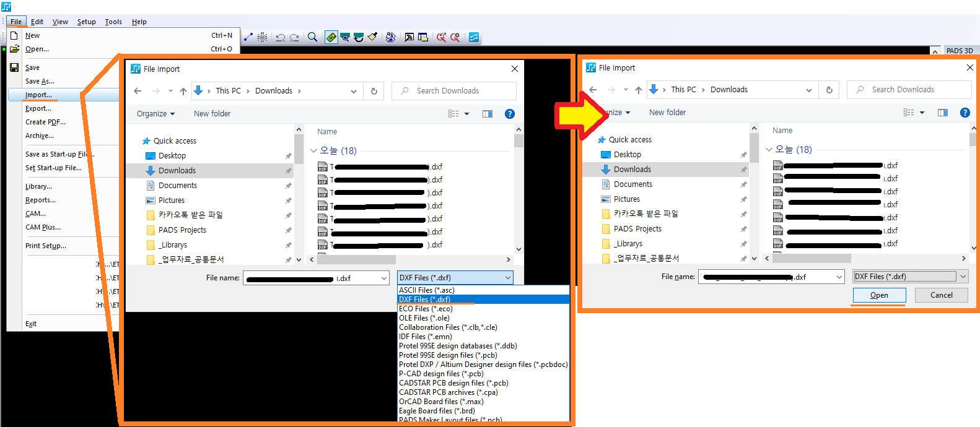Open file name dropdown in left dialog
Screen dimensions: 980x427
click(x=384, y=278)
